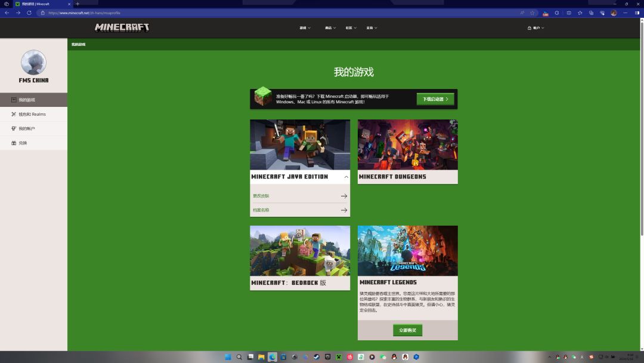Viewport: 644px width, 363px height.
Task: Reload the page with refresh icon
Action: 29,13
